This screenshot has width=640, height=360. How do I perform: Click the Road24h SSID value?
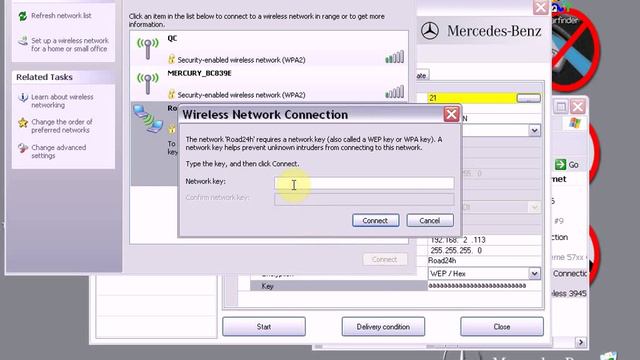click(x=442, y=260)
